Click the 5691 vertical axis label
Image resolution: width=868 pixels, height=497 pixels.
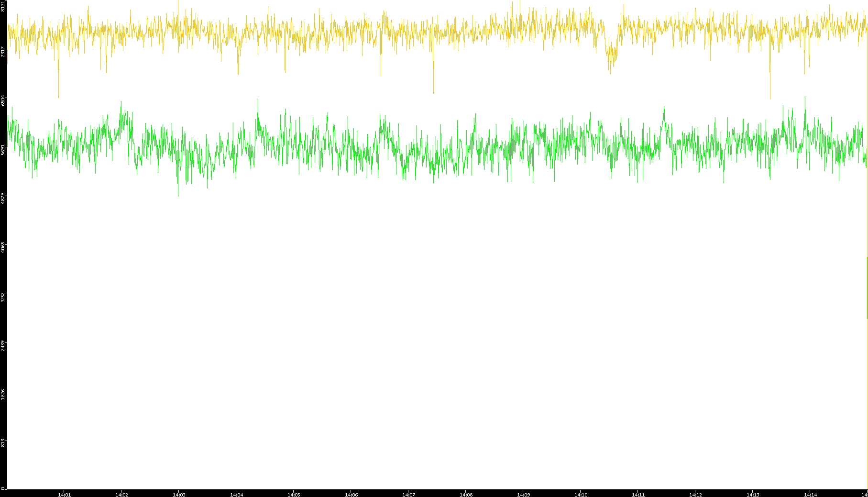(3, 149)
